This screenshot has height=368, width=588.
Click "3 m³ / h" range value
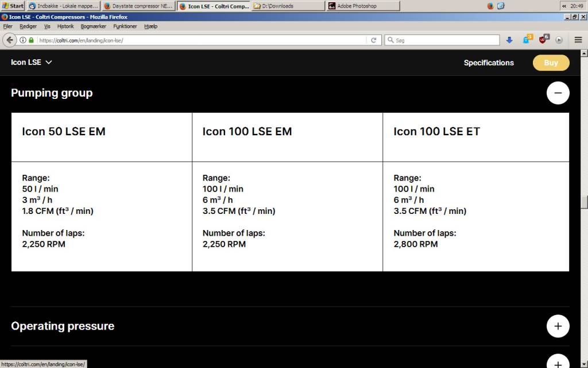(x=37, y=200)
